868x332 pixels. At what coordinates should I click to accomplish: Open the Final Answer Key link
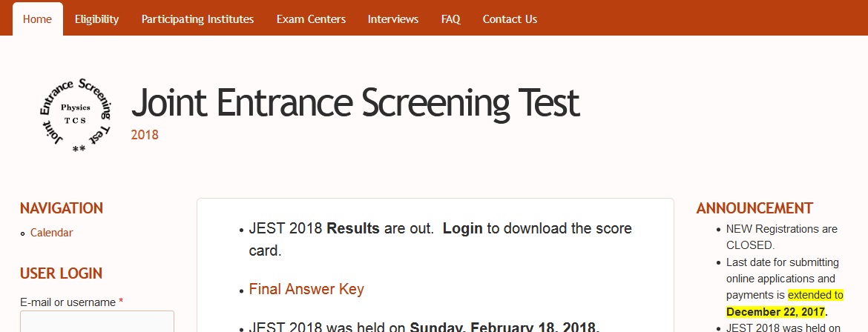pos(306,289)
